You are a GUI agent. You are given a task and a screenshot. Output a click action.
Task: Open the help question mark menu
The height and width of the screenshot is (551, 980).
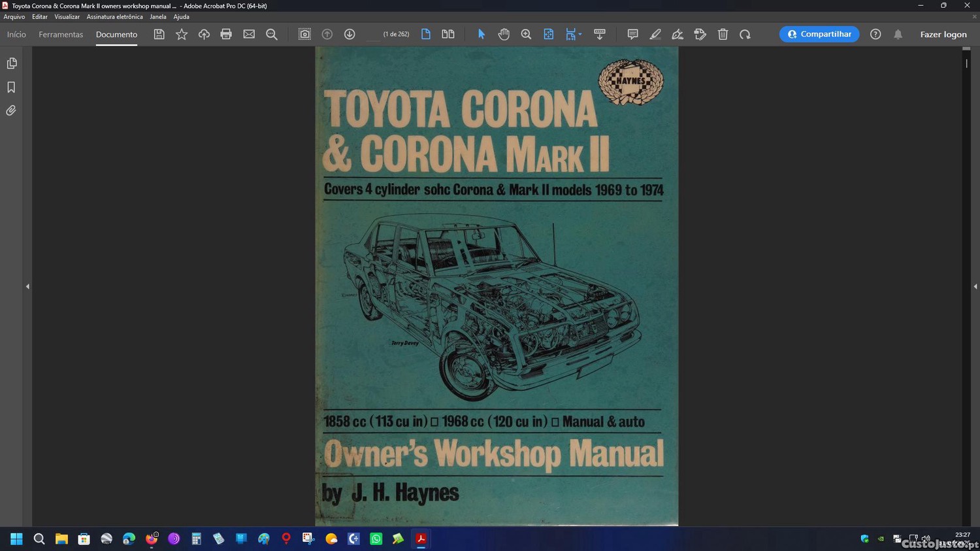(875, 34)
